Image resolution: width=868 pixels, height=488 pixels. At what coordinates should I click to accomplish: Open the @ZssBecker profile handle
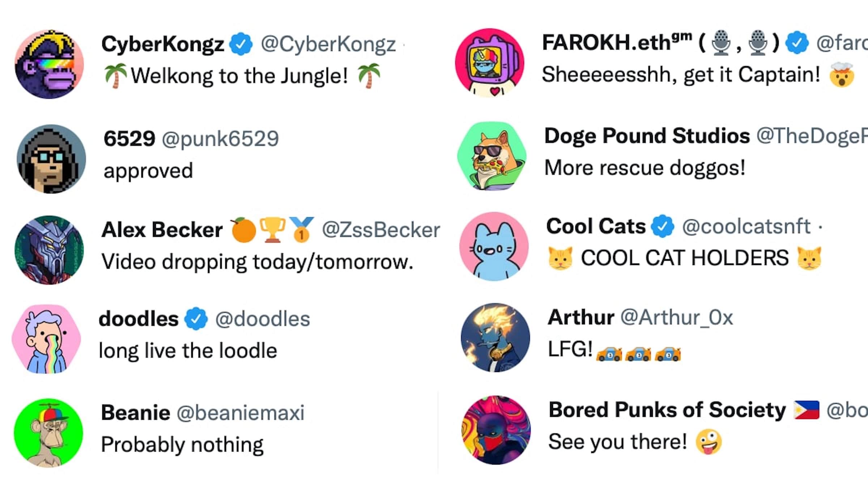tap(381, 230)
